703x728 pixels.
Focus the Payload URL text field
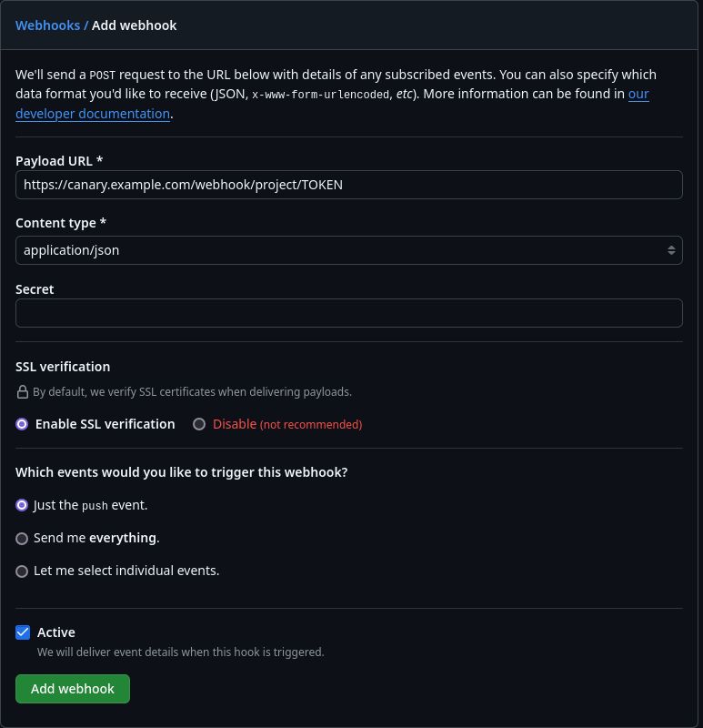[x=348, y=185]
